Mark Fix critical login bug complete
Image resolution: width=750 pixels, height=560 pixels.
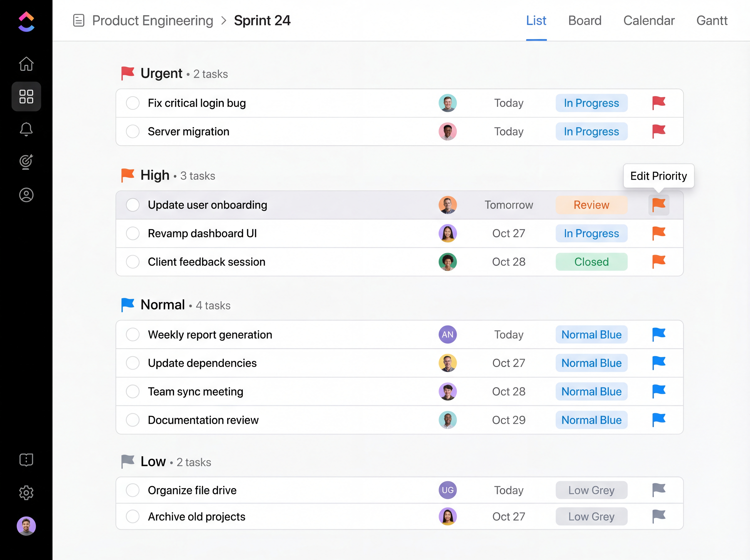[x=132, y=103]
